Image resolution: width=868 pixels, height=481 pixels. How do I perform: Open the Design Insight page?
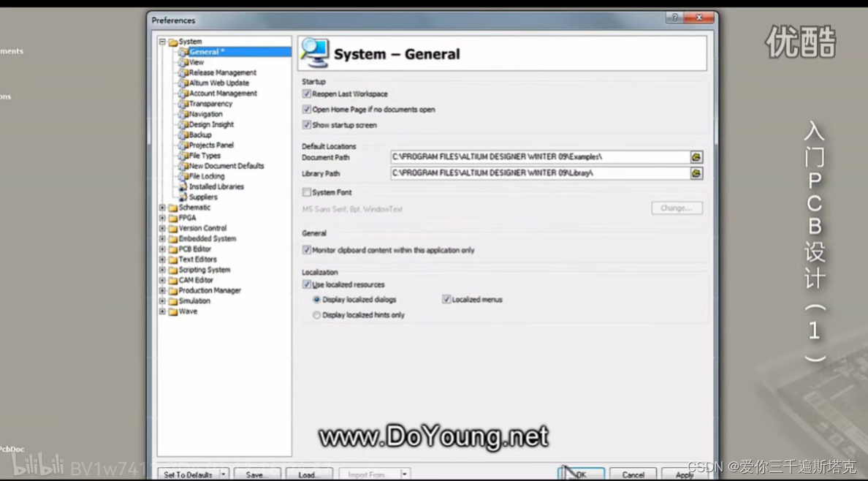211,125
